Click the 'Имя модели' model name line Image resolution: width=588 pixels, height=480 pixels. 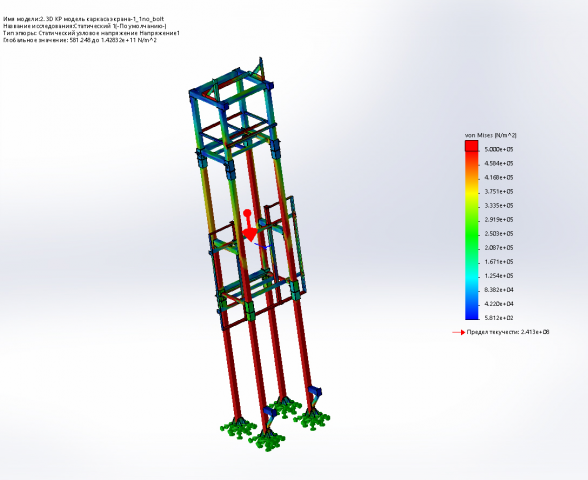point(83,19)
